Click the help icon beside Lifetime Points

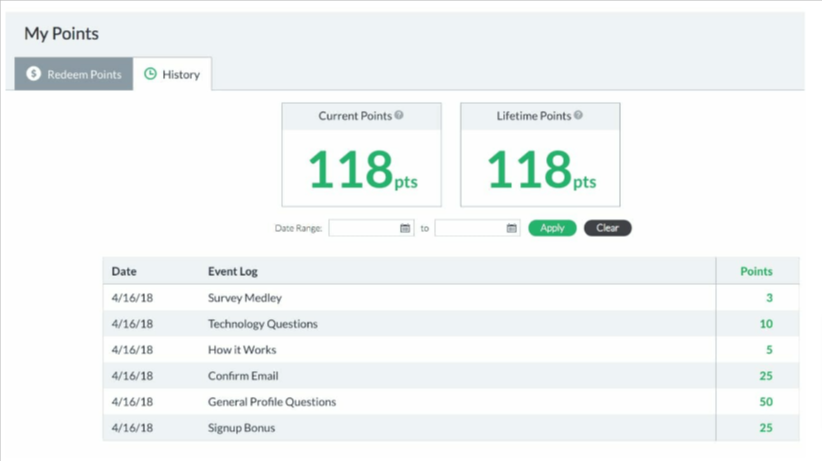[x=578, y=115]
